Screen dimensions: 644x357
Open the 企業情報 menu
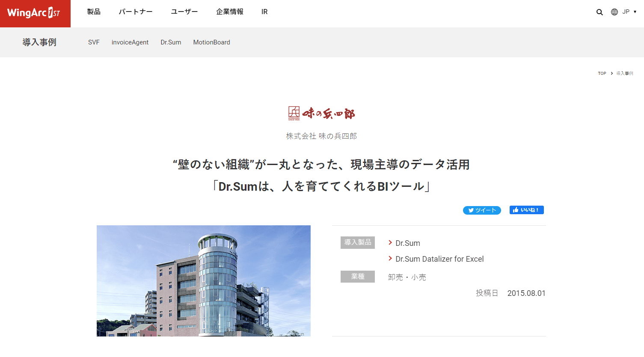tap(230, 12)
